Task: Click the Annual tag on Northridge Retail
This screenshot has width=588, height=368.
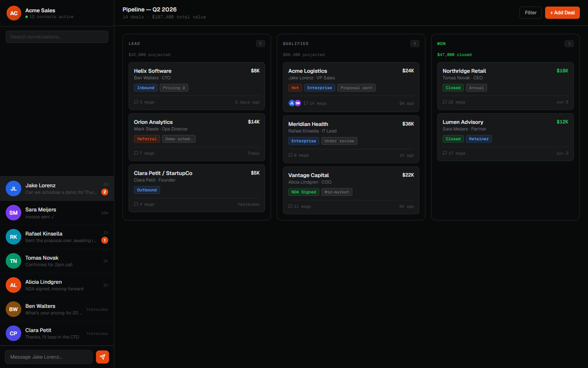Action: [x=477, y=88]
